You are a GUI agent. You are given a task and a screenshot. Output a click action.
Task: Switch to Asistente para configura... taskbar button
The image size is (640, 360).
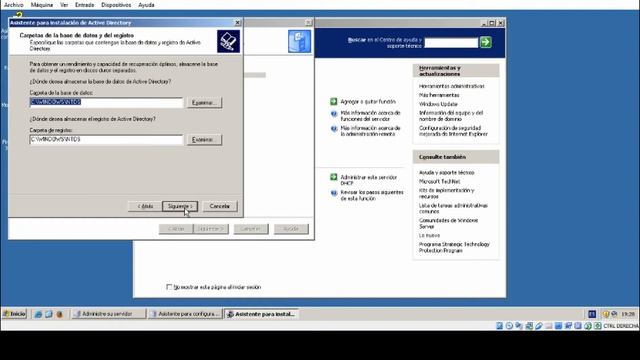point(185,314)
